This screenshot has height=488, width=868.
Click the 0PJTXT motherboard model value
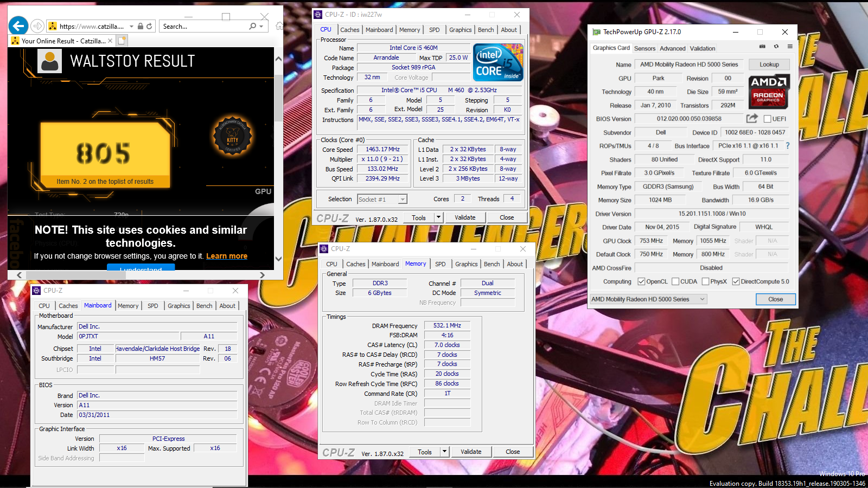pos(127,336)
